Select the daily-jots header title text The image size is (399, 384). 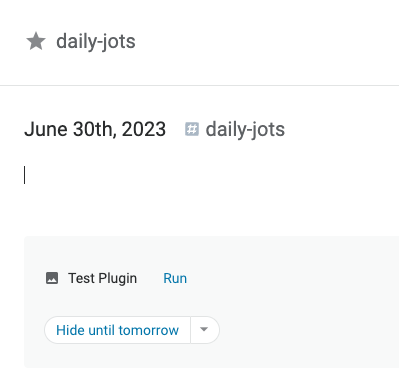tap(96, 42)
